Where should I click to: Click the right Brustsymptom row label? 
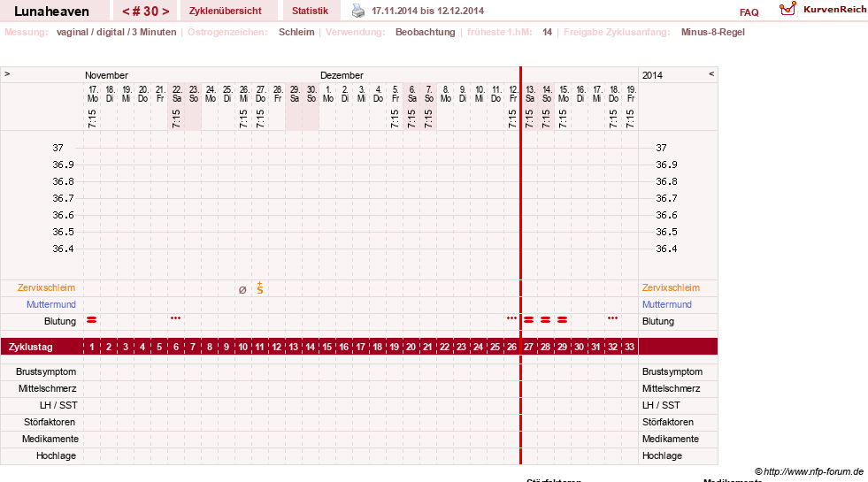tap(672, 371)
